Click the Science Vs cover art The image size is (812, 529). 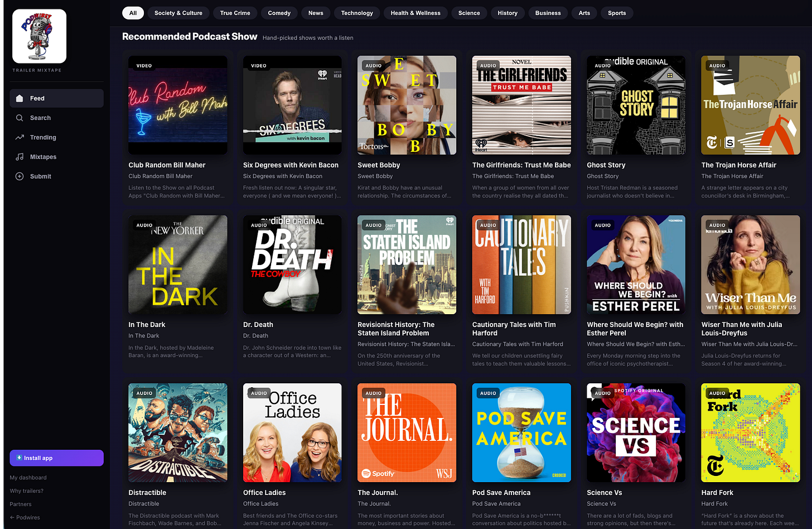(x=636, y=432)
